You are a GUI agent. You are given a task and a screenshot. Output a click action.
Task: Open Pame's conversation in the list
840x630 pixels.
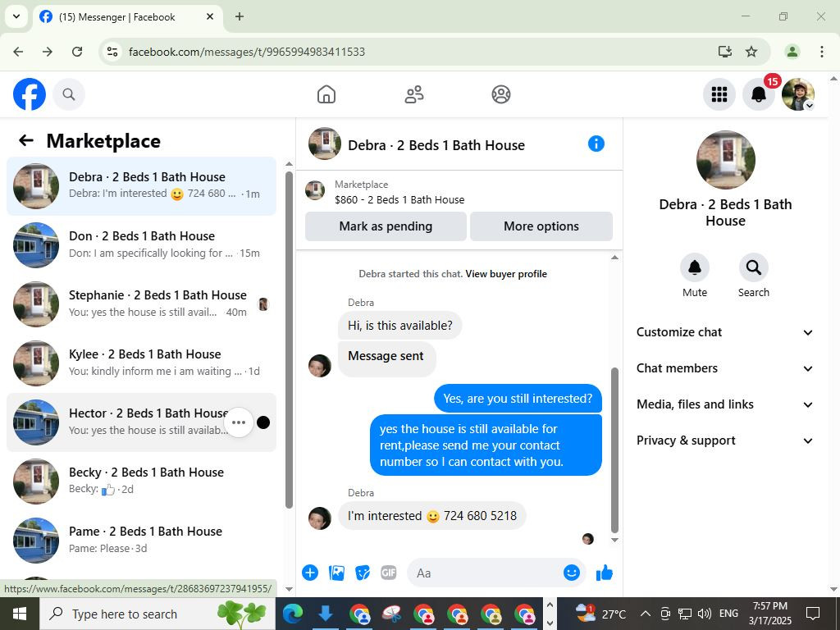[141, 540]
